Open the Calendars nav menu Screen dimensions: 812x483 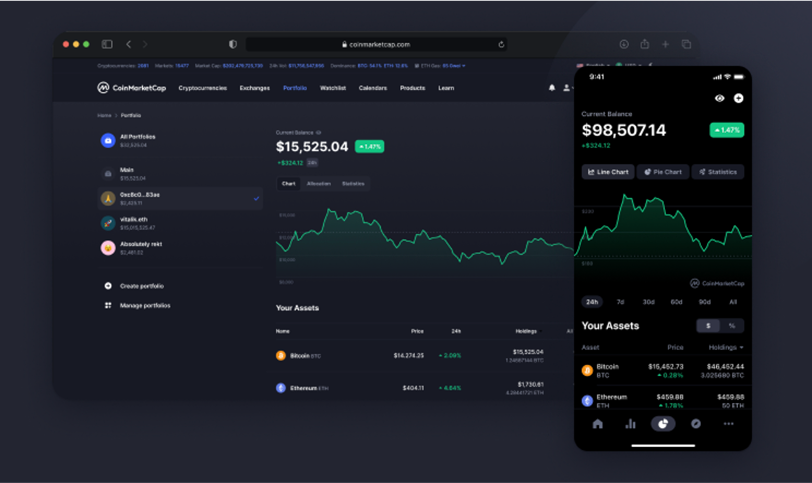coord(373,88)
